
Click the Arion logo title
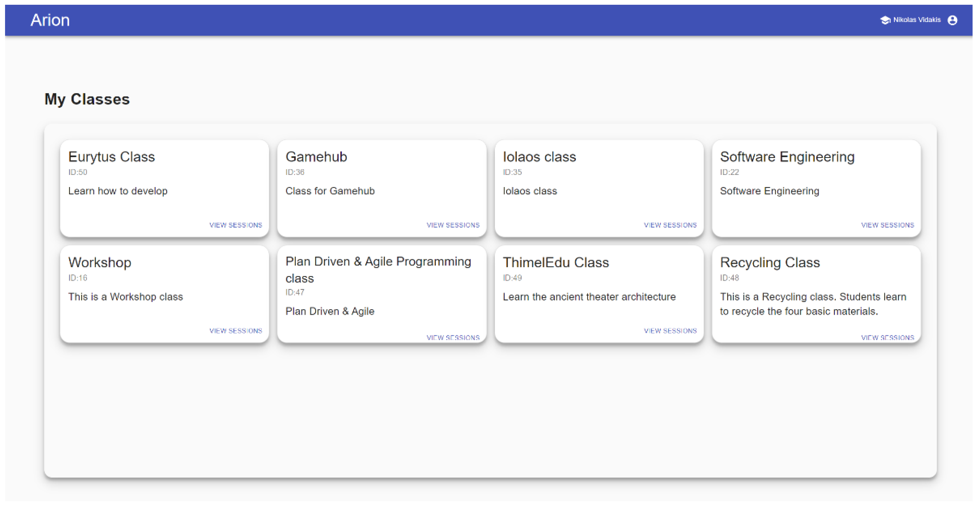point(50,20)
